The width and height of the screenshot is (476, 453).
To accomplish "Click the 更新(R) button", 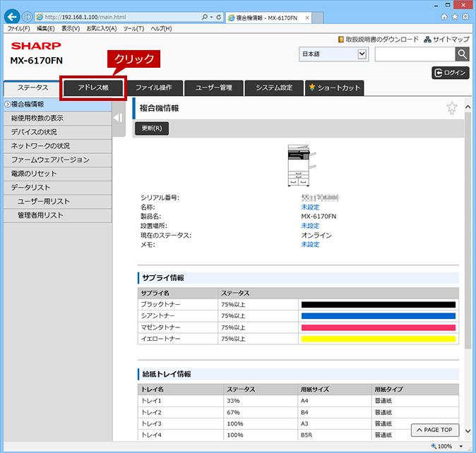I will coord(152,128).
